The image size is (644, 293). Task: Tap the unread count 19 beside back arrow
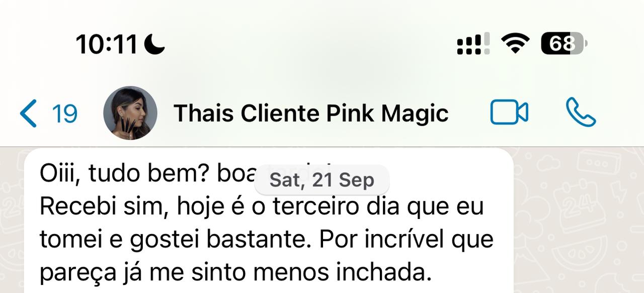coord(65,114)
